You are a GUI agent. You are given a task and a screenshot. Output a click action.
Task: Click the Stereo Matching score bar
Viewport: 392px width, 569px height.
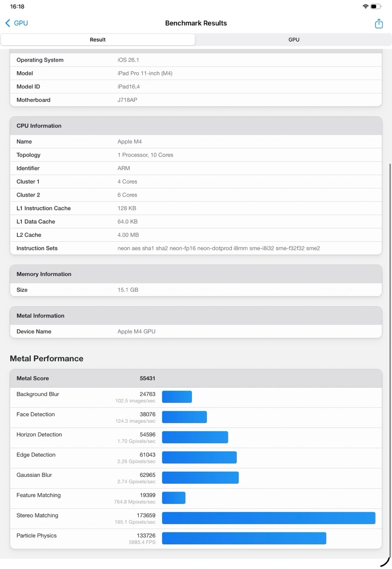268,518
